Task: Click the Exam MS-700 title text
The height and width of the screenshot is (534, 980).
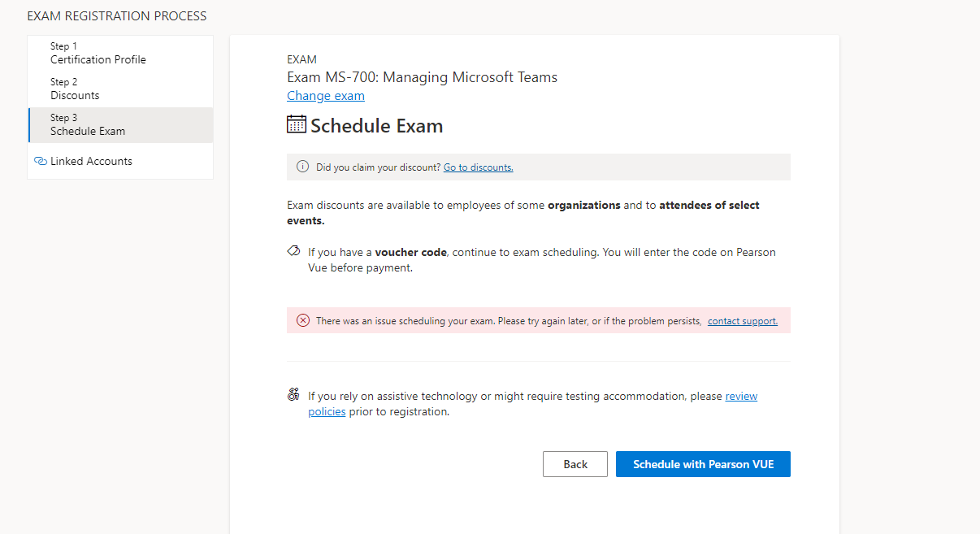Action: pyautogui.click(x=422, y=77)
